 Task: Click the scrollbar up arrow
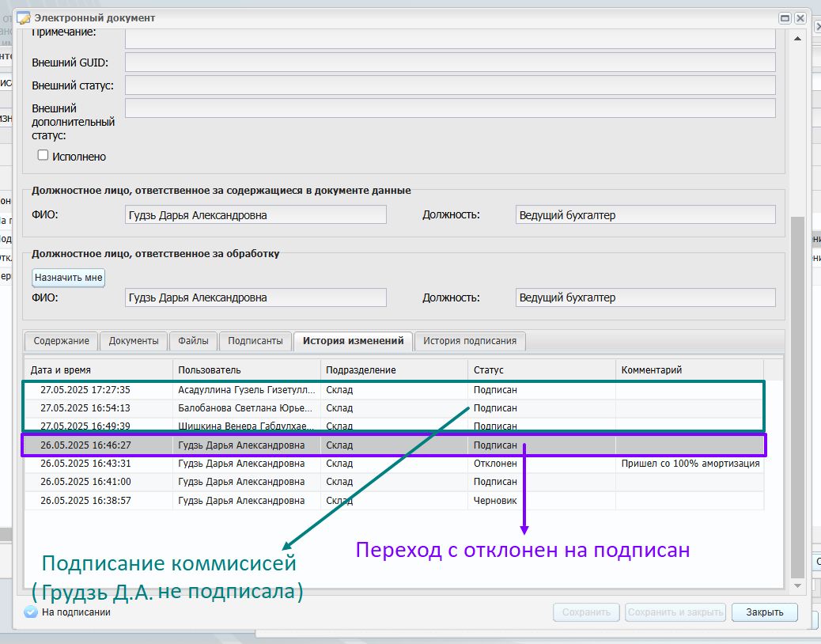(x=797, y=39)
